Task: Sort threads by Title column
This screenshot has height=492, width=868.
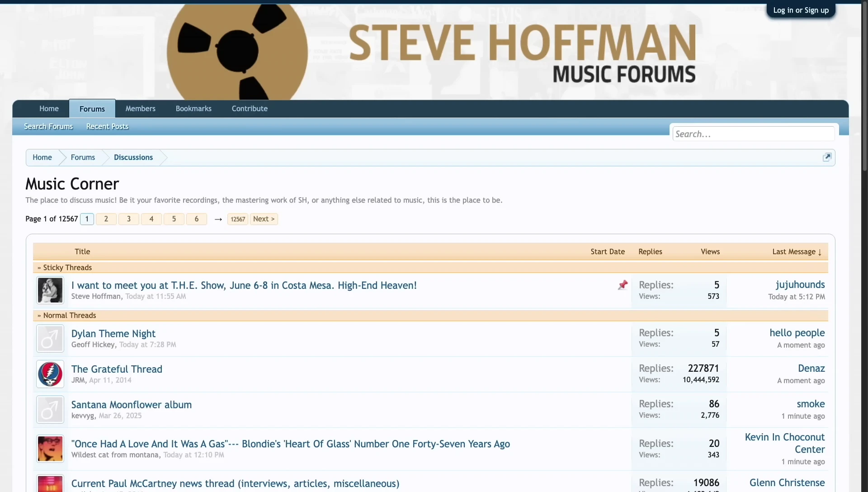Action: coord(82,251)
